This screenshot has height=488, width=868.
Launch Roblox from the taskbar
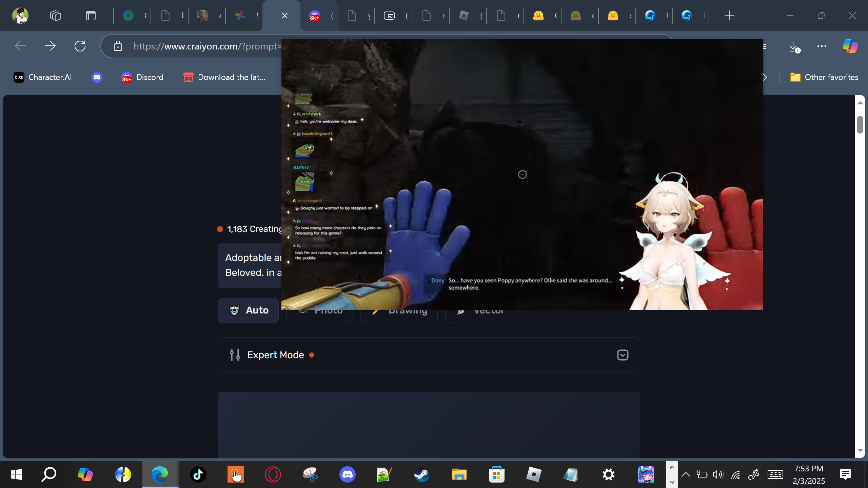534,474
